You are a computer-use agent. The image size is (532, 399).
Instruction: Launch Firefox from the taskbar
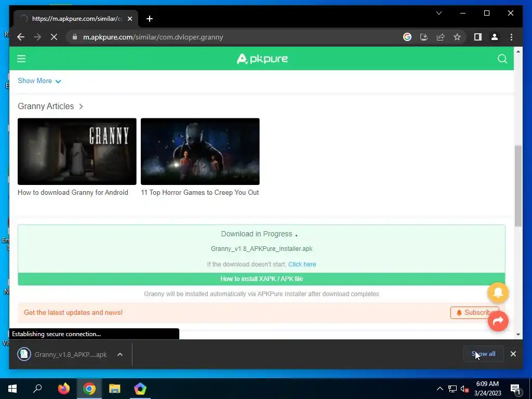(x=63, y=389)
